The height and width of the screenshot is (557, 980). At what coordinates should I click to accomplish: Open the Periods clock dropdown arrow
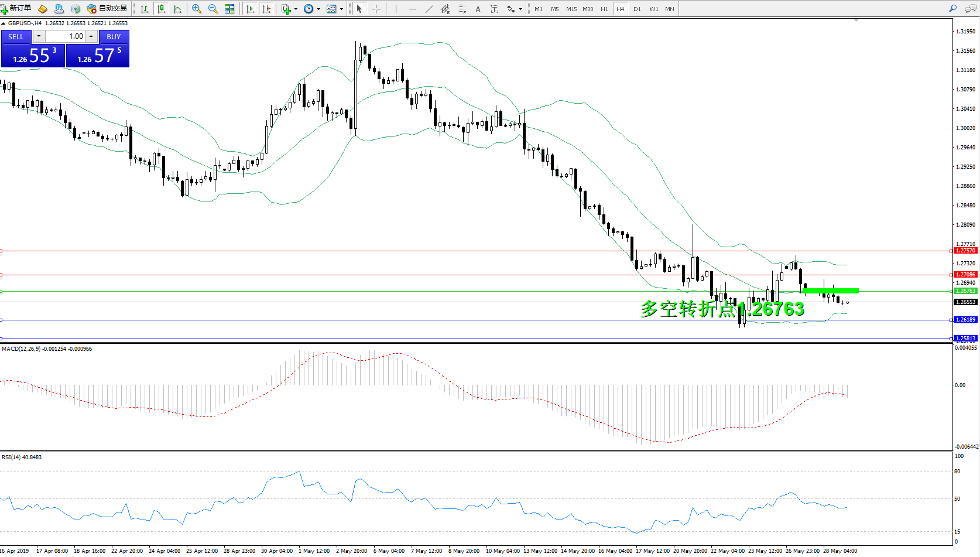pyautogui.click(x=318, y=9)
